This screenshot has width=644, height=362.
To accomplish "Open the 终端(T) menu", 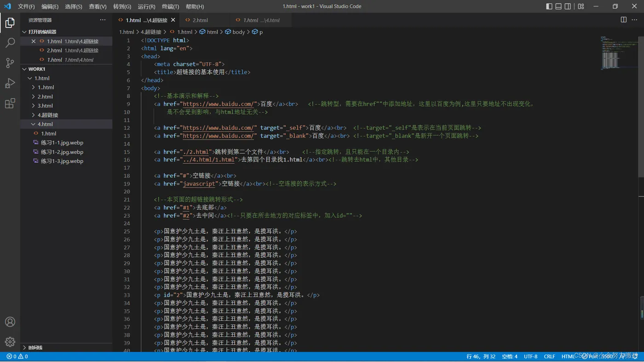I will (171, 6).
